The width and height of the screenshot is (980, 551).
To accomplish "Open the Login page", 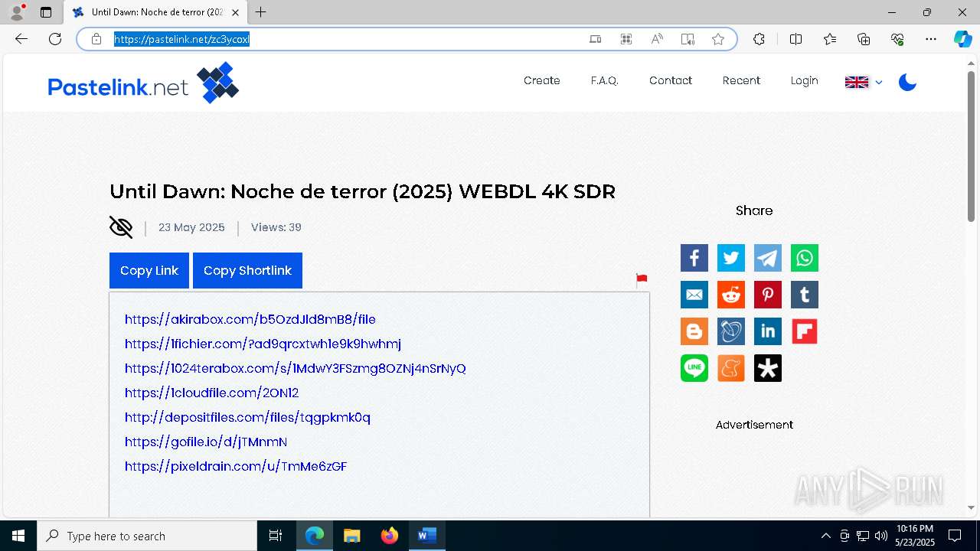I will tap(805, 80).
